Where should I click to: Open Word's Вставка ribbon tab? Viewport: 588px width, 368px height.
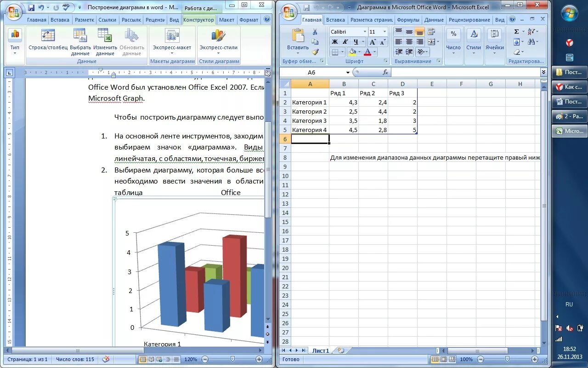(60, 20)
